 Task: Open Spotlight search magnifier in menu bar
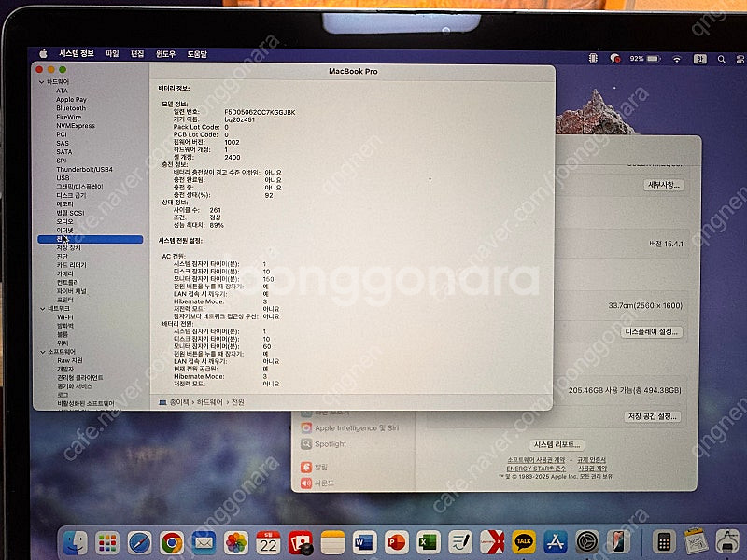click(721, 59)
